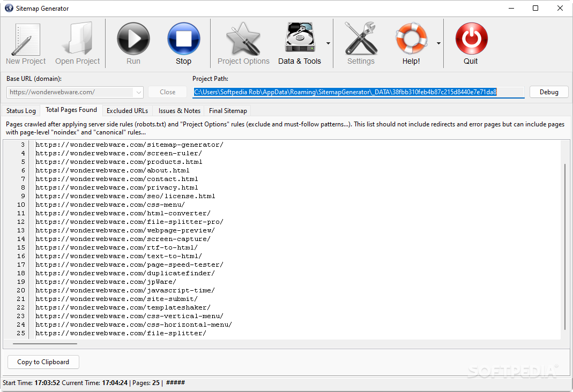Click the Help! lifebuoy icon
Screen dimensions: 573x392
[412, 39]
